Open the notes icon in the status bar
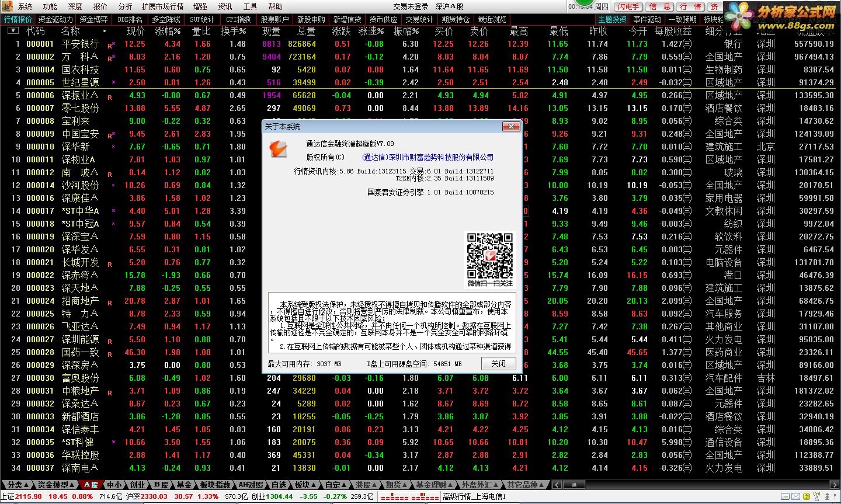This screenshot has height=504, width=841. pos(785,496)
